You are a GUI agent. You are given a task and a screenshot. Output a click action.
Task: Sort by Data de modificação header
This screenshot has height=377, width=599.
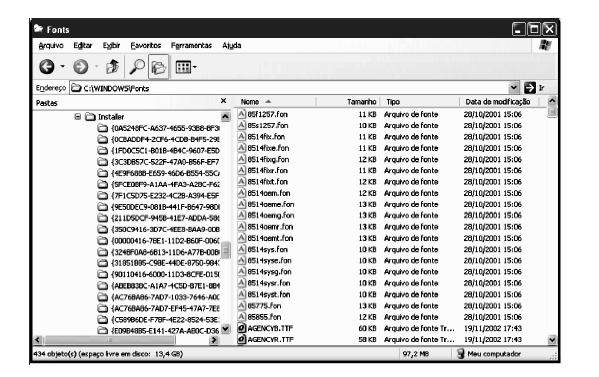click(x=499, y=102)
